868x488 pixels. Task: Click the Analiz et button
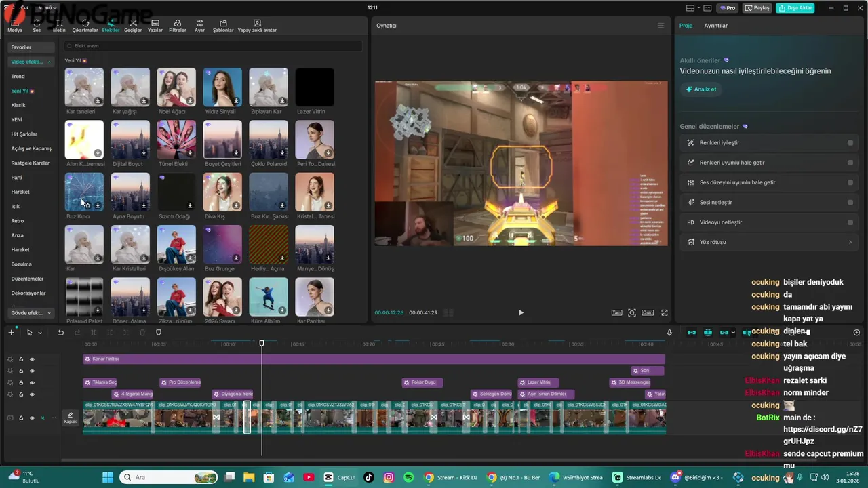pyautogui.click(x=701, y=89)
